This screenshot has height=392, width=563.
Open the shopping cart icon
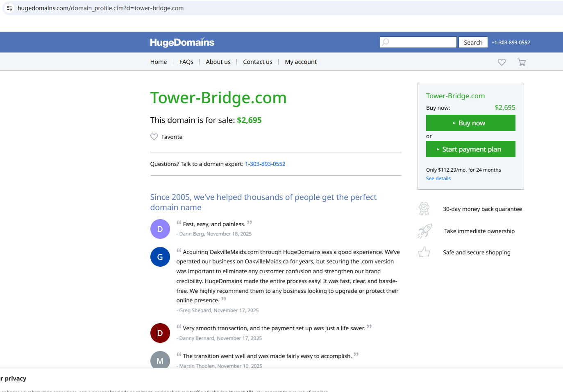click(x=521, y=62)
